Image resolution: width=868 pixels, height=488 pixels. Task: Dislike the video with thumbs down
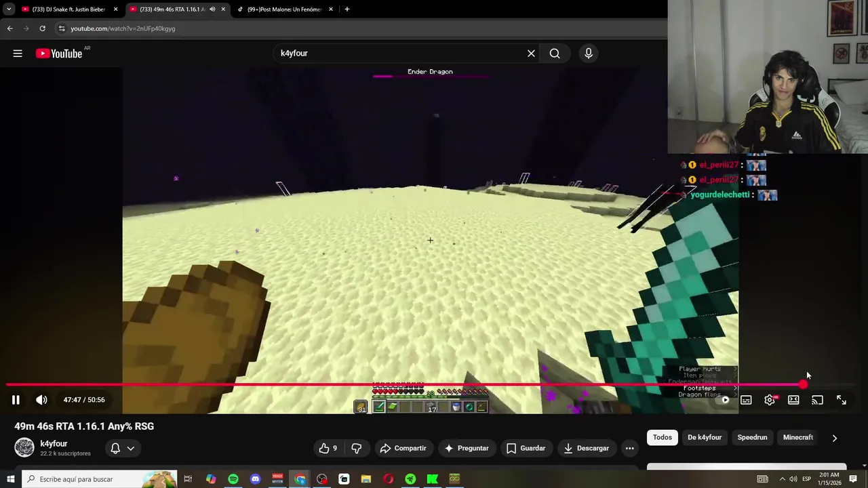tap(357, 448)
